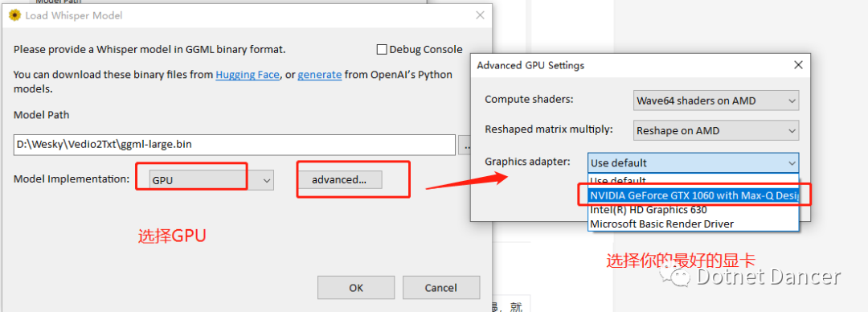868x312 pixels.
Task: Click the sunflower app icon in title bar
Action: [x=14, y=15]
